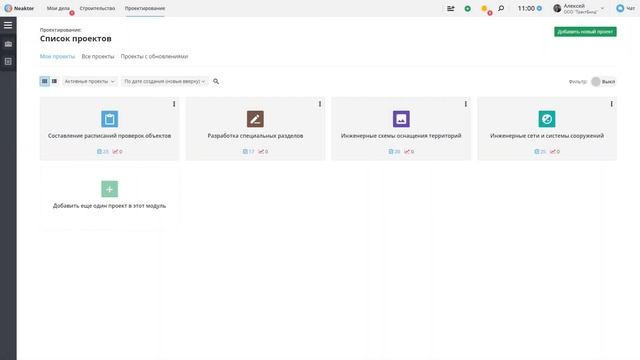Toggle the Фильтр switch on
This screenshot has width=640, height=360.
603,82
